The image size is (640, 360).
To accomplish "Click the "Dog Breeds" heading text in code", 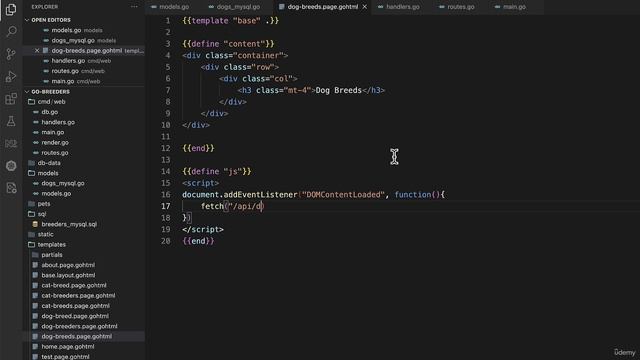I will pyautogui.click(x=338, y=90).
